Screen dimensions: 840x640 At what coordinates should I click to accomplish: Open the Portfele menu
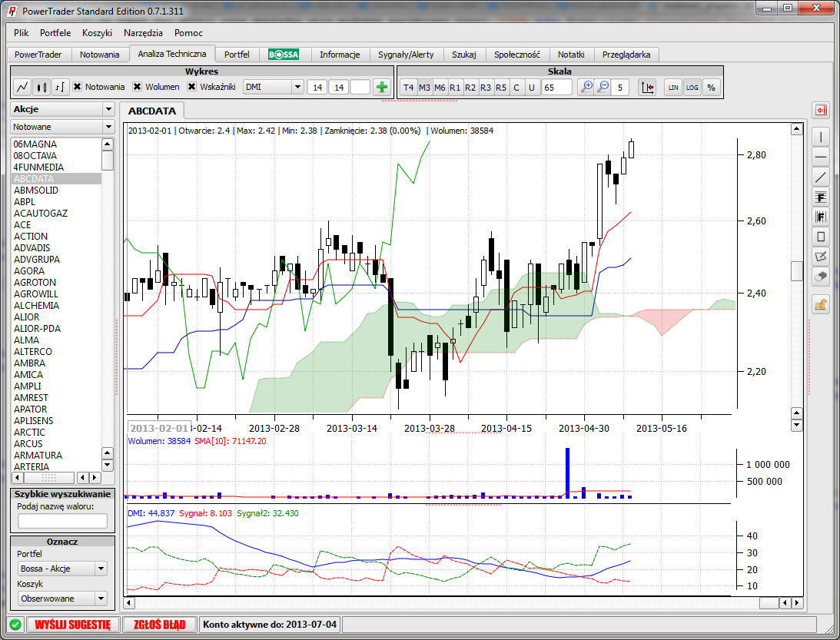tap(55, 33)
